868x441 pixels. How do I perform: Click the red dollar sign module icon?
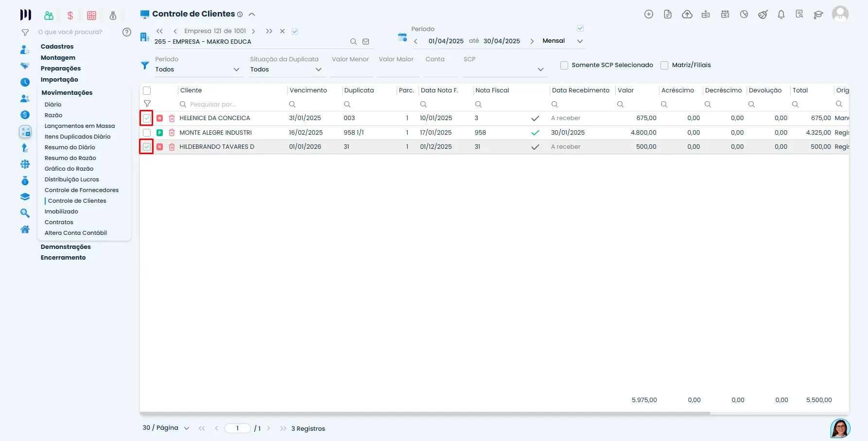coord(70,16)
